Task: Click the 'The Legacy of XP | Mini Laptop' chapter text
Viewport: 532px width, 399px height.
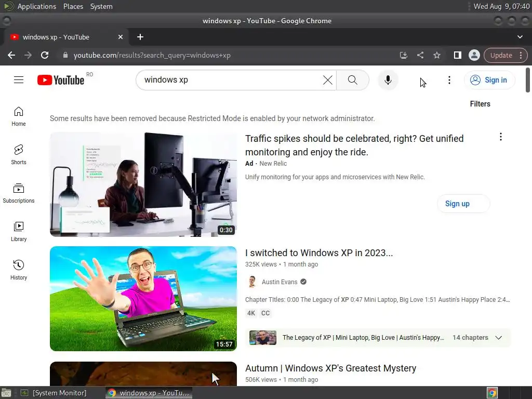Action: (363, 338)
